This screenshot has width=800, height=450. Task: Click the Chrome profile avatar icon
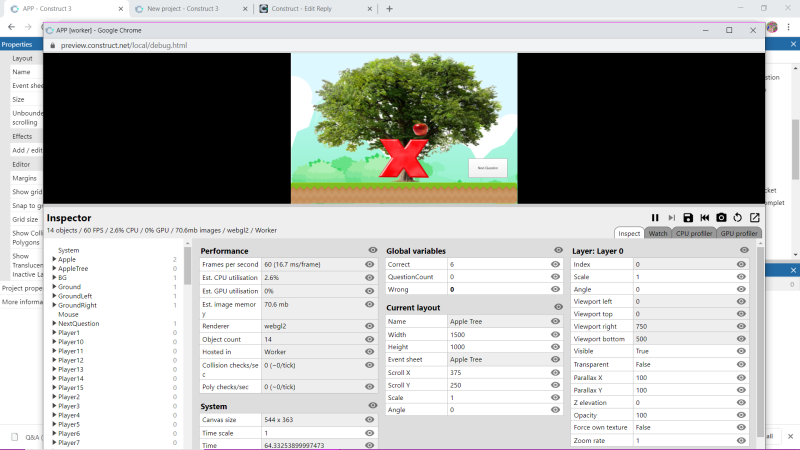[x=772, y=27]
